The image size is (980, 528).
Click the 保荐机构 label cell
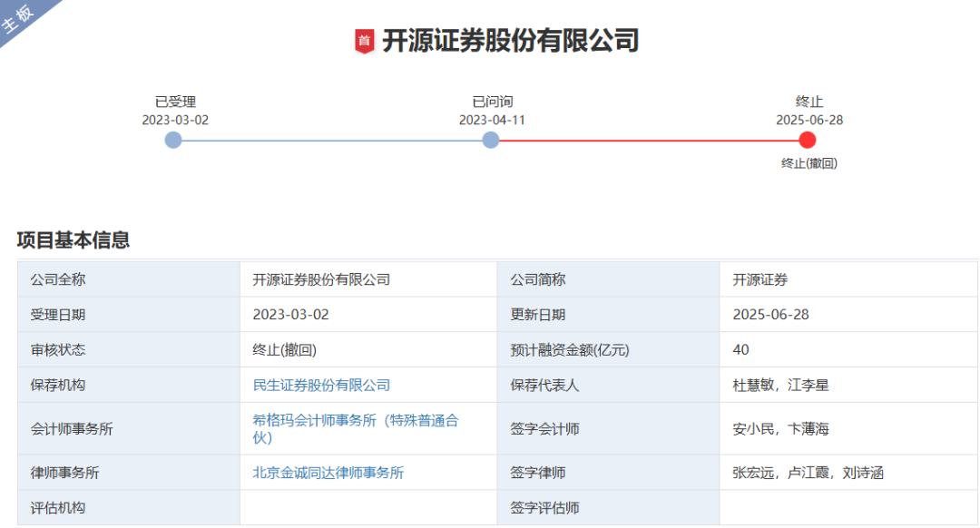tap(129, 385)
